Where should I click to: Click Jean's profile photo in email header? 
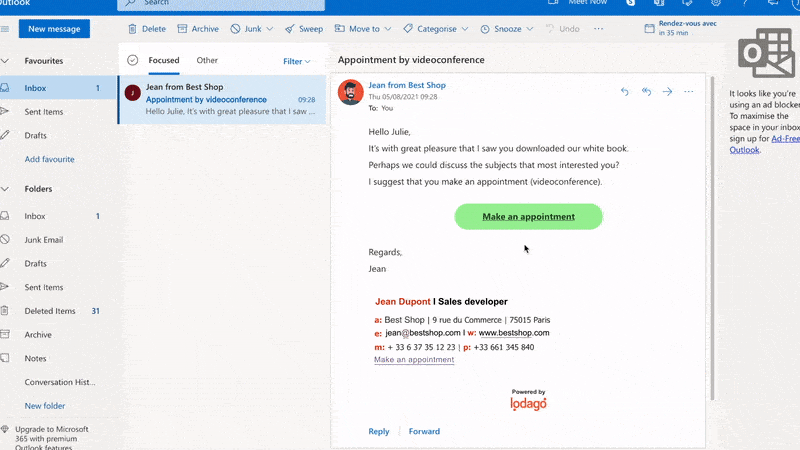click(x=351, y=92)
